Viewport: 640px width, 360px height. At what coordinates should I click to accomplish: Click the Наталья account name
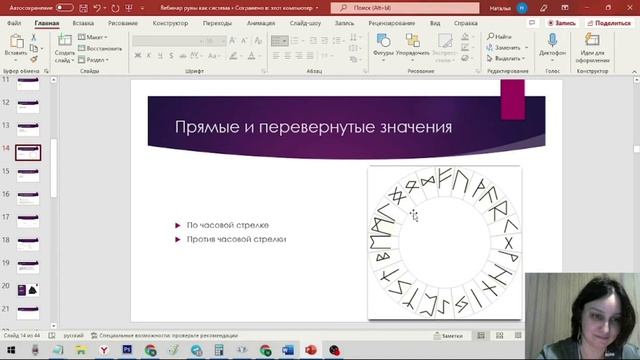click(x=500, y=8)
